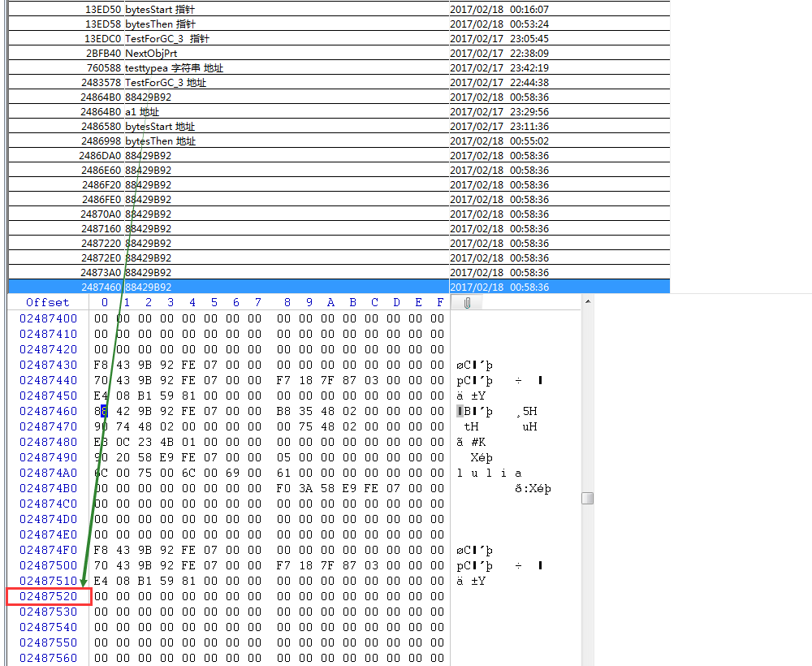Screen dimensions: 812x666
Task: Click the offset label 024874A0
Action: click(48, 473)
